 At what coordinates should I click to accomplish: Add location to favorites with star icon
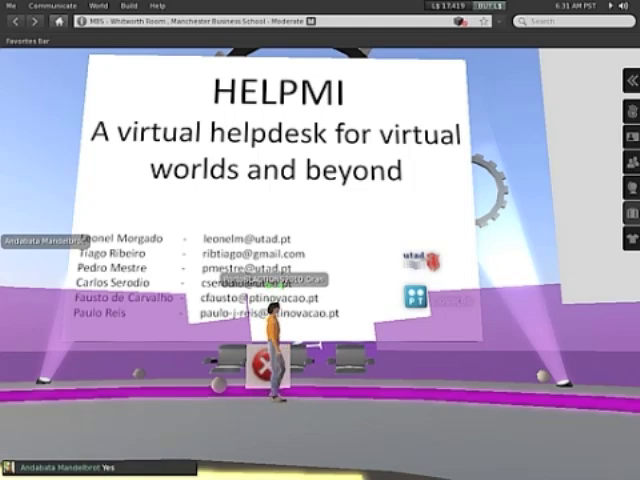click(x=484, y=21)
